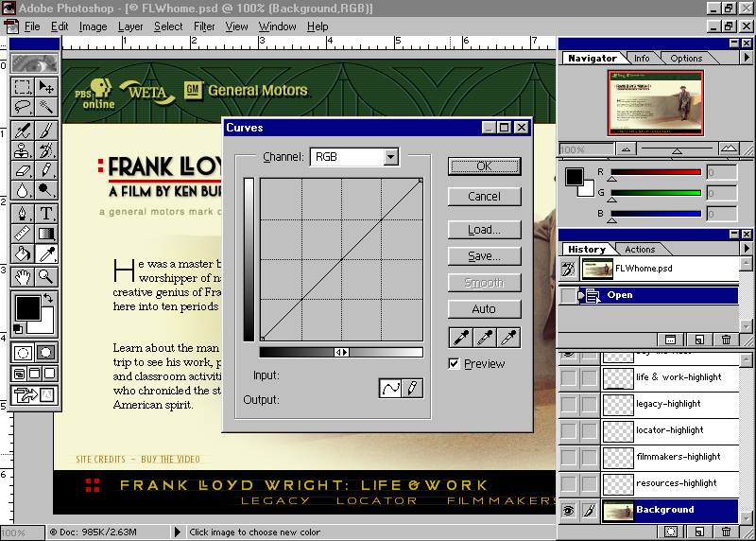Hide the Background layer eye icon

tap(569, 510)
